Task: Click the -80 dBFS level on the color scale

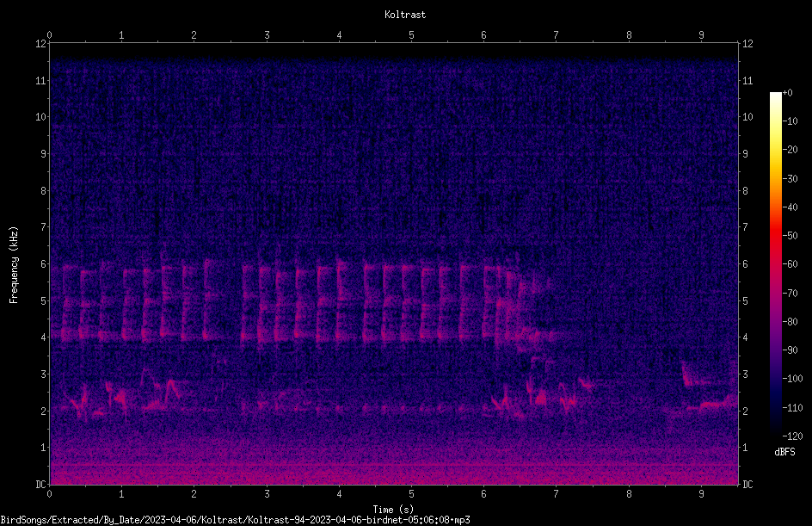Action: tap(790, 321)
